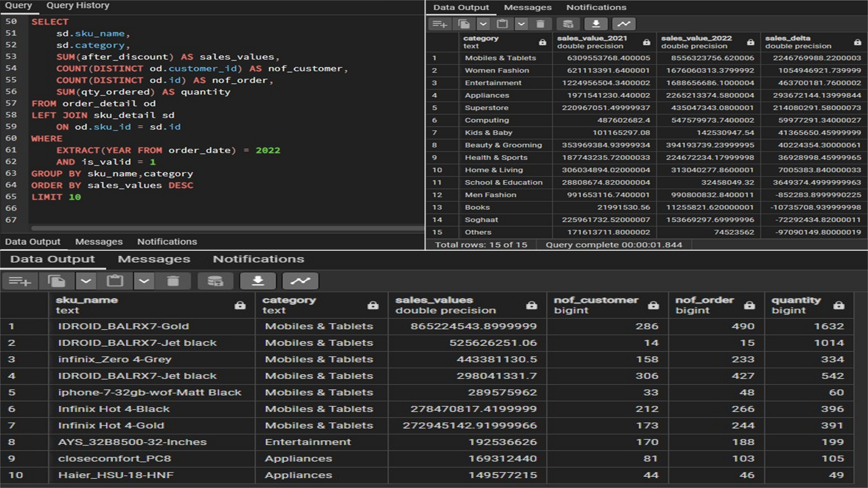The width and height of the screenshot is (868, 488).
Task: Click Paste icon in bottom toolbar
Action: [x=115, y=281]
